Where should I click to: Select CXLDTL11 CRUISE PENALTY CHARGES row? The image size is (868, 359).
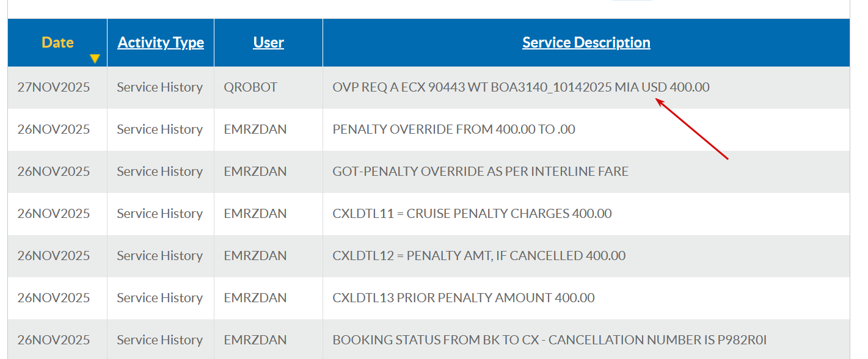click(472, 214)
